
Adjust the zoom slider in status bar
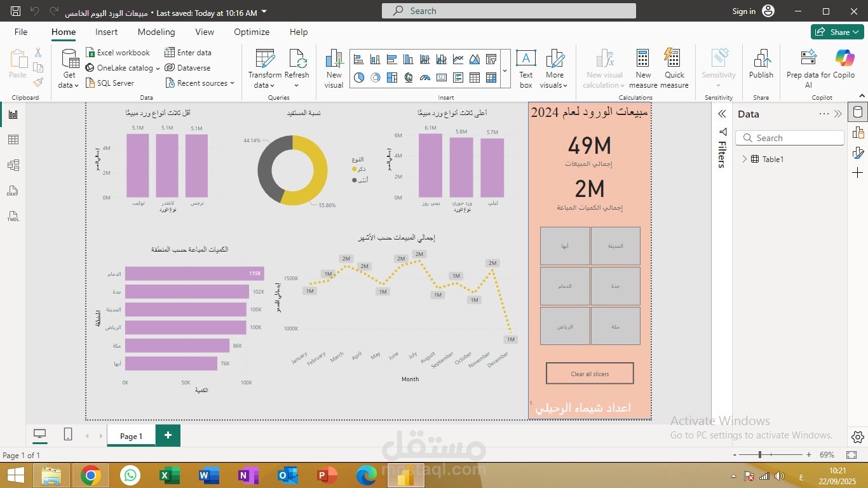coord(760,455)
